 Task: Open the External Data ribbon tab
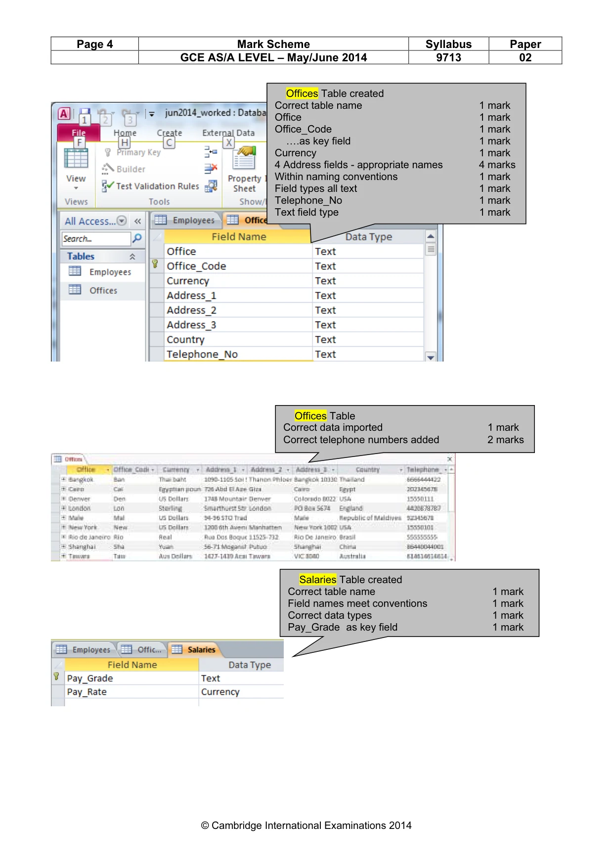click(228, 133)
